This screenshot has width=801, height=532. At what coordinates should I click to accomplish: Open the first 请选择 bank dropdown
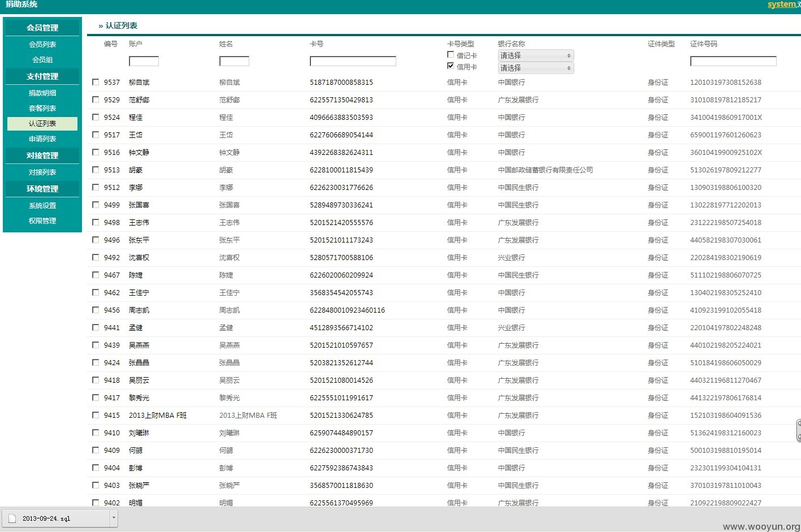536,55
